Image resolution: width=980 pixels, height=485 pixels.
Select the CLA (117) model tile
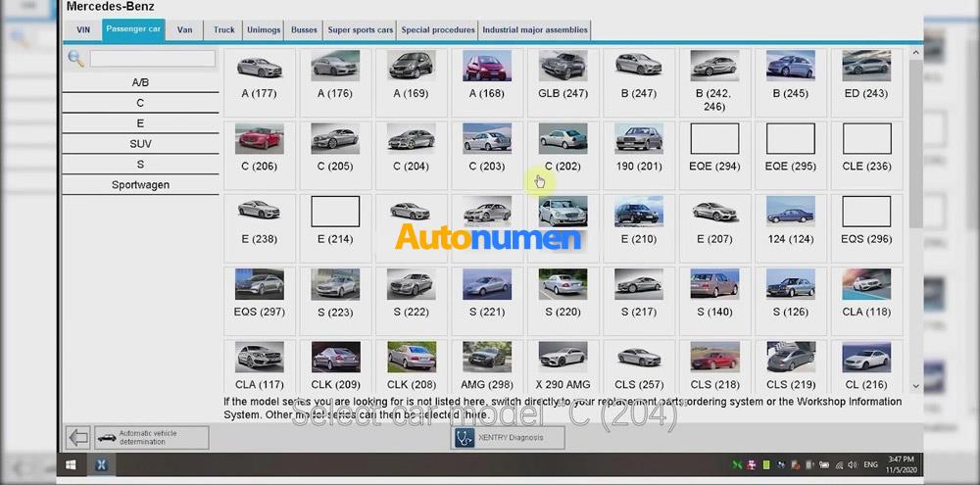260,365
